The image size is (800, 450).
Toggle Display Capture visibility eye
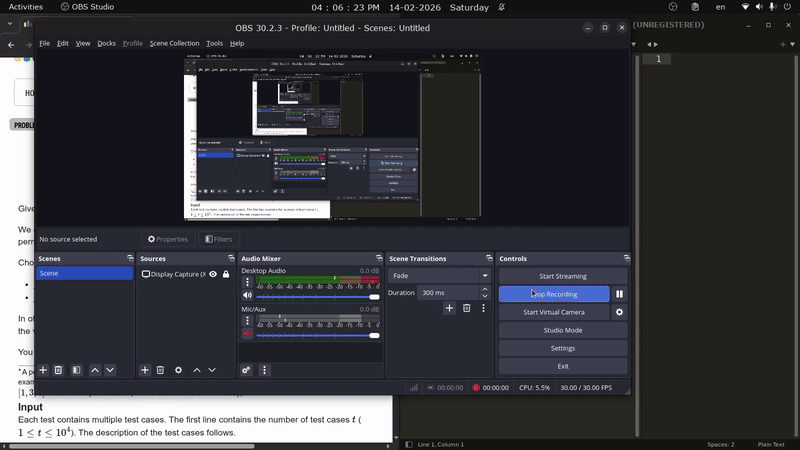click(213, 274)
